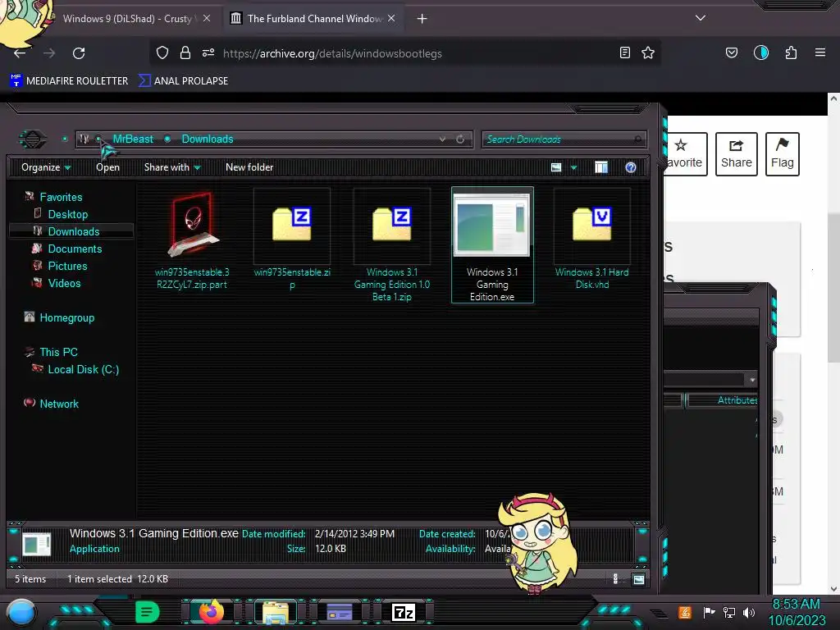
Task: Toggle the preview pane icon
Action: [x=601, y=167]
